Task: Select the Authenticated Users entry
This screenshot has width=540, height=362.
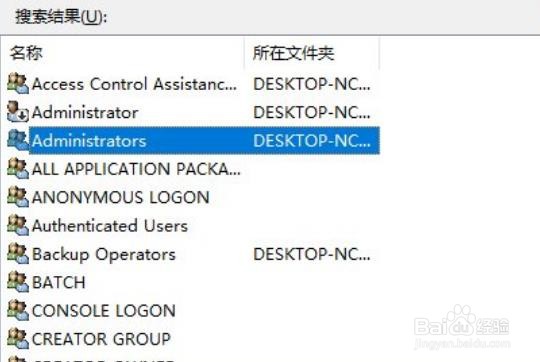Action: click(110, 226)
